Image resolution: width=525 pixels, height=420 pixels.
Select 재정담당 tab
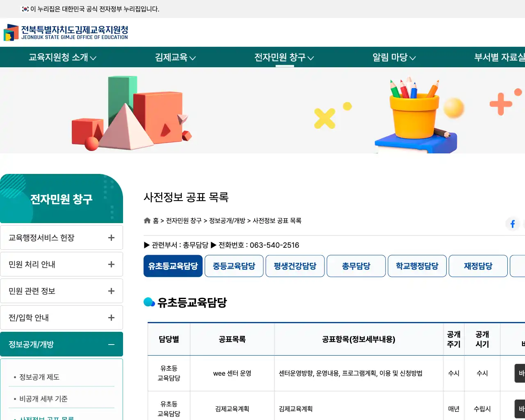click(478, 266)
